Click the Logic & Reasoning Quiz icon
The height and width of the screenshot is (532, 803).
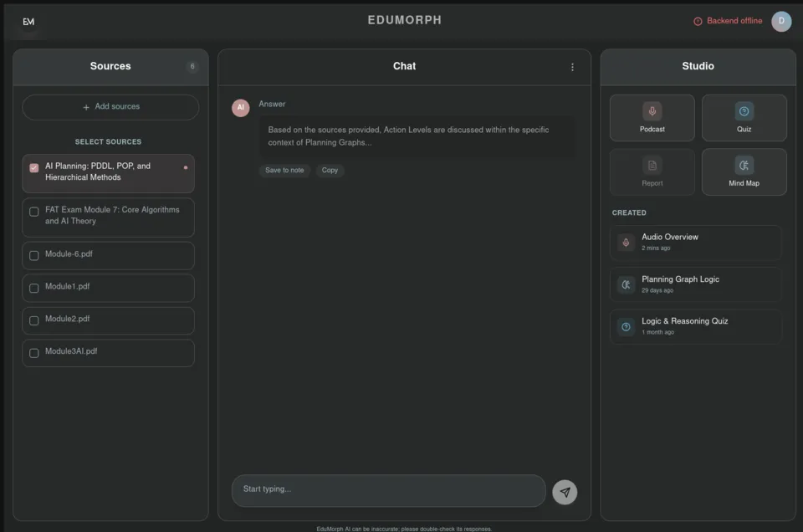click(x=626, y=327)
